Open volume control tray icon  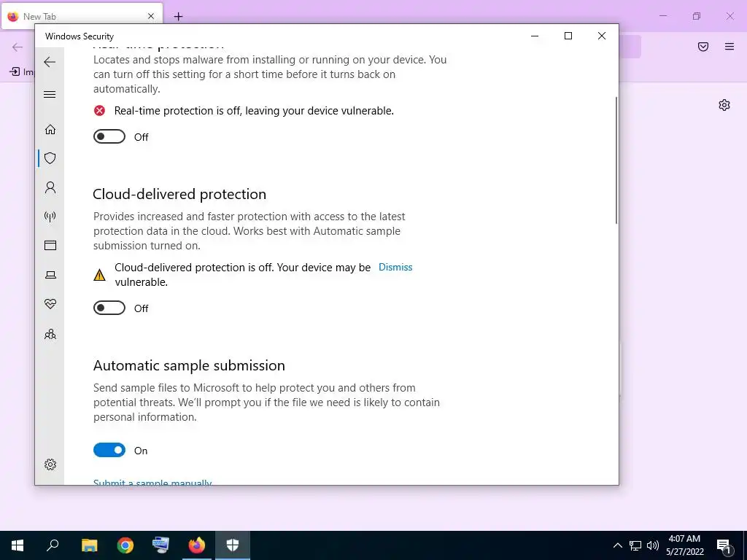[653, 545]
